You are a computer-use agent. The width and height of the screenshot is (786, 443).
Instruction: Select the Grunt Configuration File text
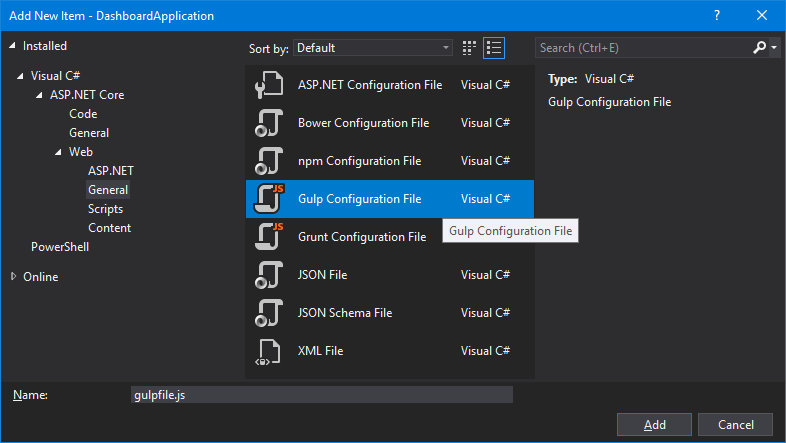362,237
